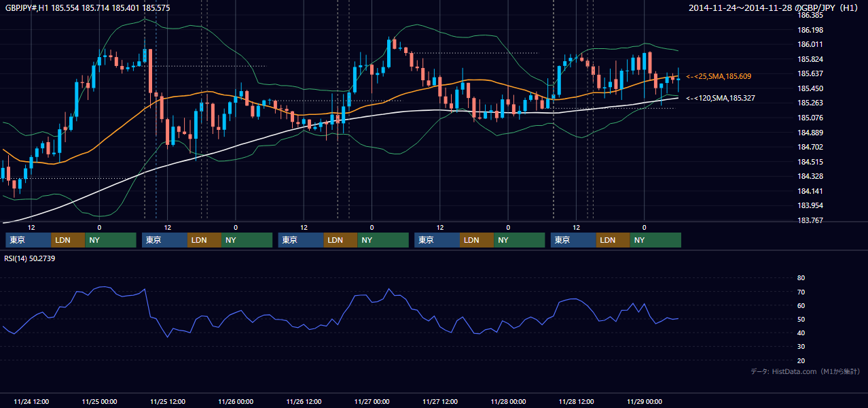Click price axis value 185.076
This screenshot has height=408, width=868.
click(x=810, y=118)
